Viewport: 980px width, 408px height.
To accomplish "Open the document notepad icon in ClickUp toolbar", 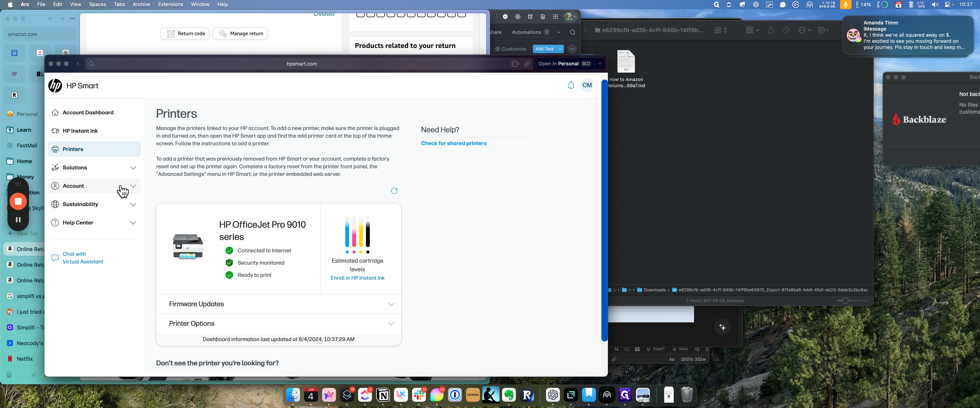I will coord(543,17).
